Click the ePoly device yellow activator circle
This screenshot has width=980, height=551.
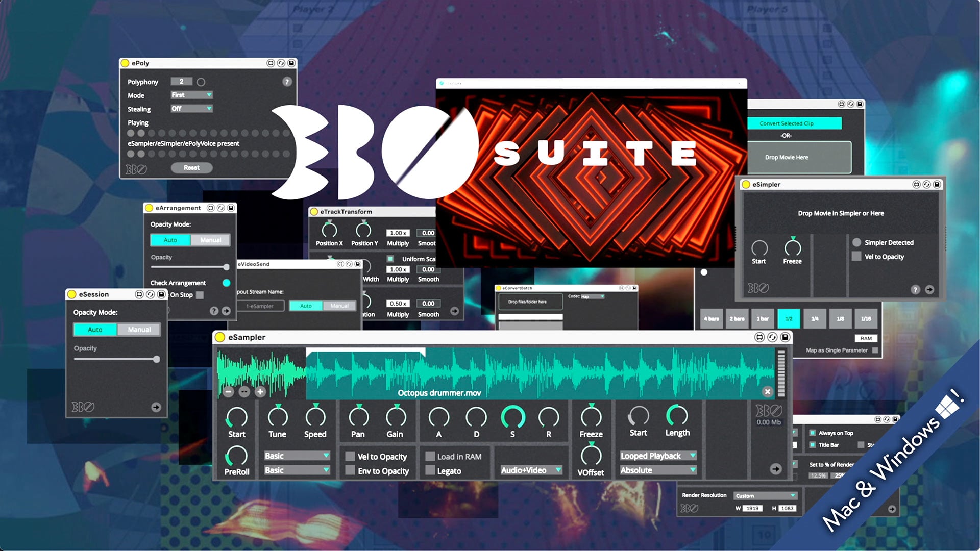(x=125, y=63)
